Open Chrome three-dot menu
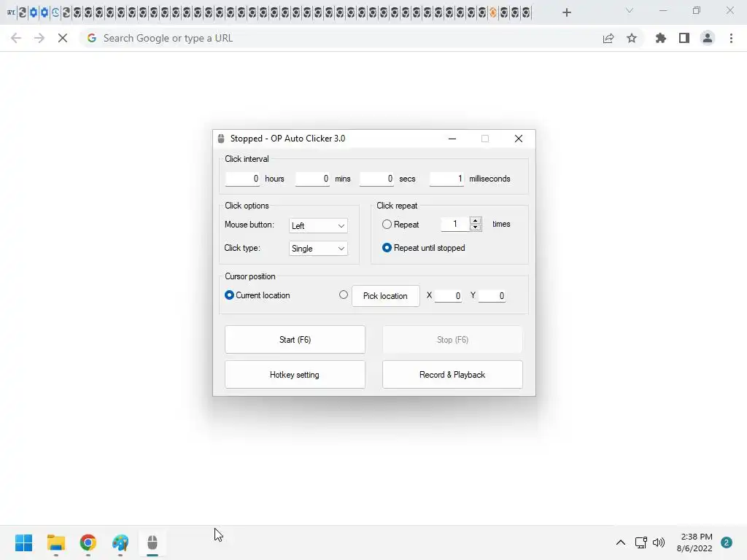Screen dimensions: 747x560 coord(731,38)
